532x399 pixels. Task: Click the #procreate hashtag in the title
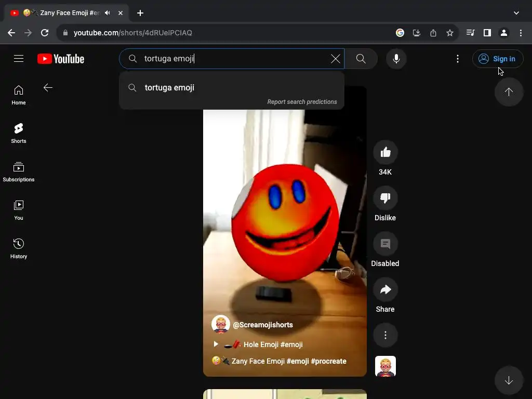coord(328,361)
